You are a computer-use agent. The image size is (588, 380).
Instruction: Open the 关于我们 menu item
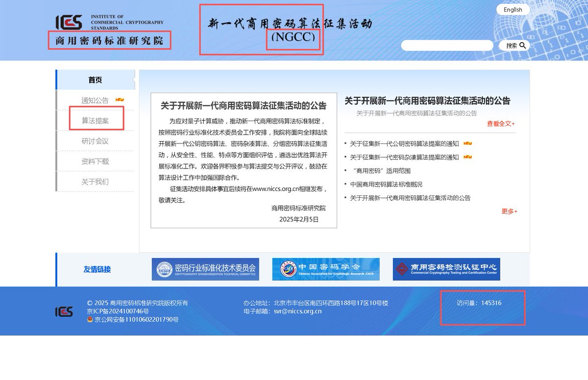95,182
